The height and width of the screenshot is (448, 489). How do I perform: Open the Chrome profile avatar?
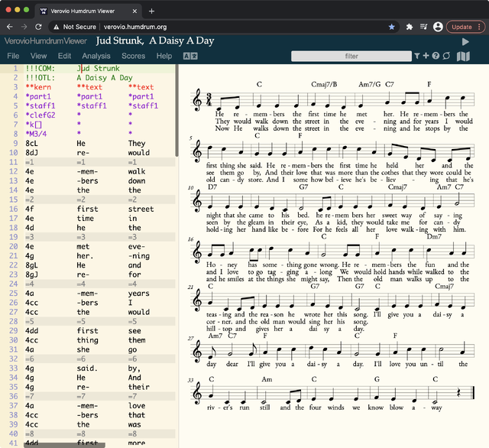tap(438, 26)
